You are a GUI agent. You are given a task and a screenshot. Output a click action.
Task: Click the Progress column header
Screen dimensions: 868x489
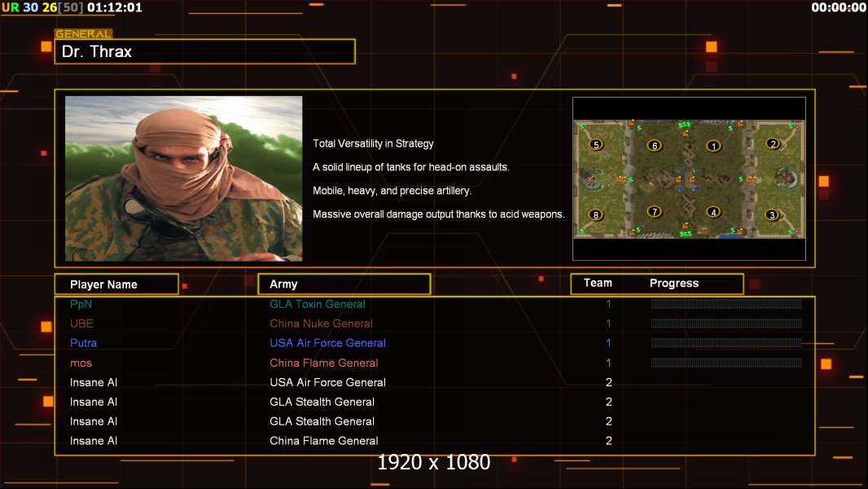(673, 283)
